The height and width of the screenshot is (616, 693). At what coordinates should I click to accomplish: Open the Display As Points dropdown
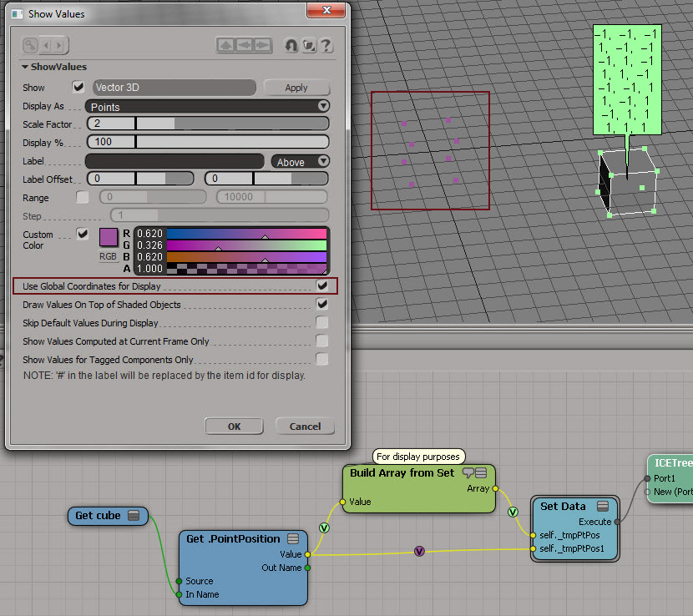[x=208, y=107]
